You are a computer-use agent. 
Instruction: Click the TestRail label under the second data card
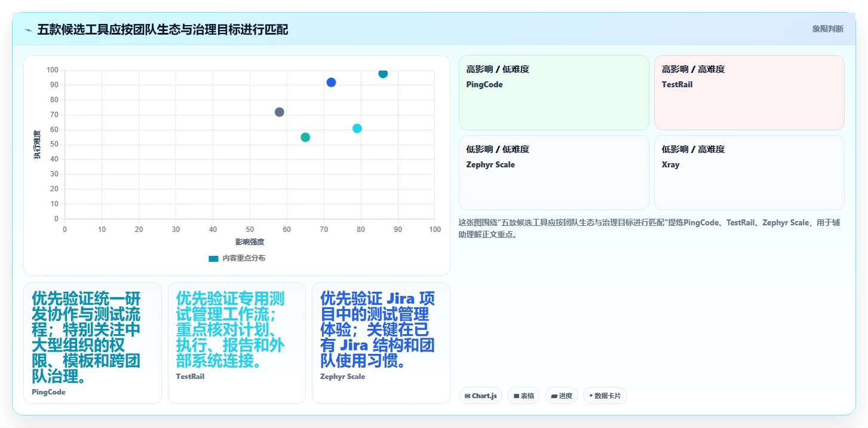pos(190,377)
